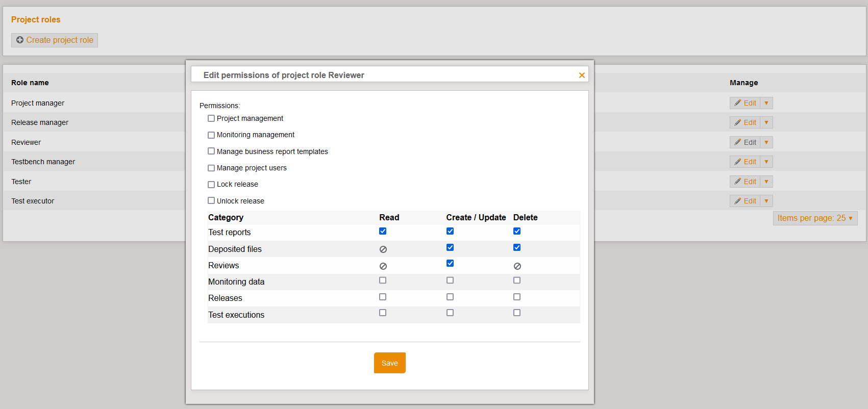Screen dimensions: 868x409
Task: Expand the dropdown arrow for Test executor's Edit
Action: [x=766, y=201]
